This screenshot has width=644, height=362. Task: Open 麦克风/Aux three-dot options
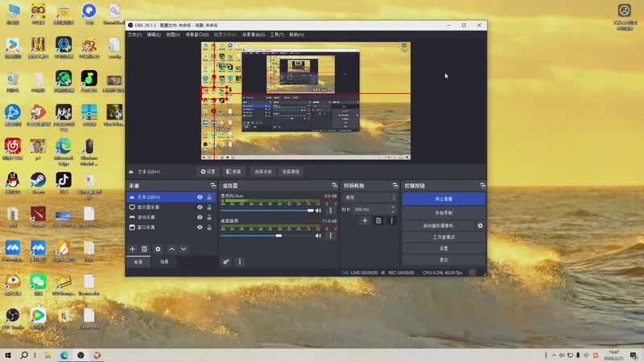click(x=331, y=211)
